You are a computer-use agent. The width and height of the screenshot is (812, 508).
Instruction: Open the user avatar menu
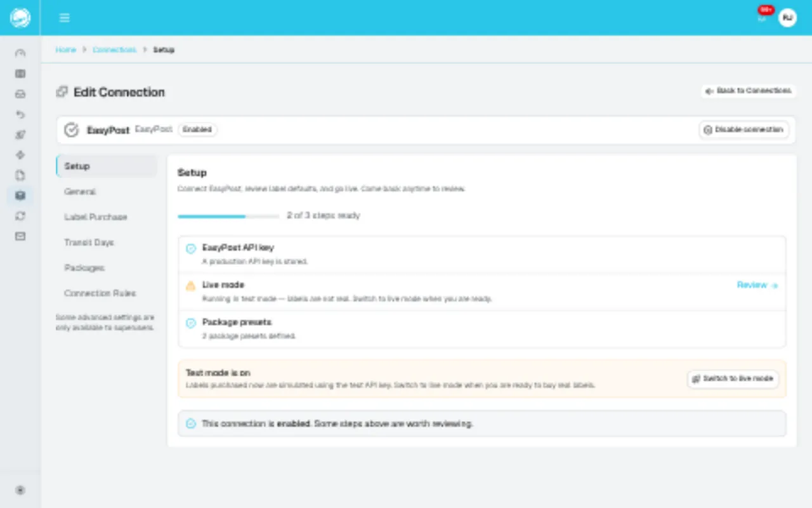787,18
